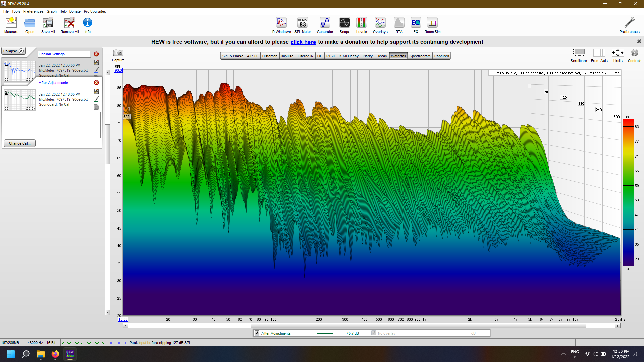
Task: Click the horizontal graph scrollbar left arrow
Action: coord(126,326)
